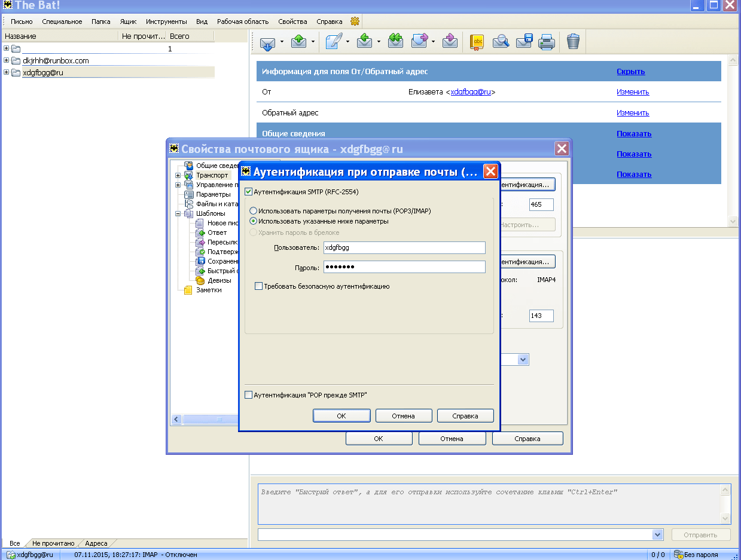The height and width of the screenshot is (560, 741).
Task: Expand the dkjrhh@runbox.com account folder
Action: pyautogui.click(x=7, y=60)
